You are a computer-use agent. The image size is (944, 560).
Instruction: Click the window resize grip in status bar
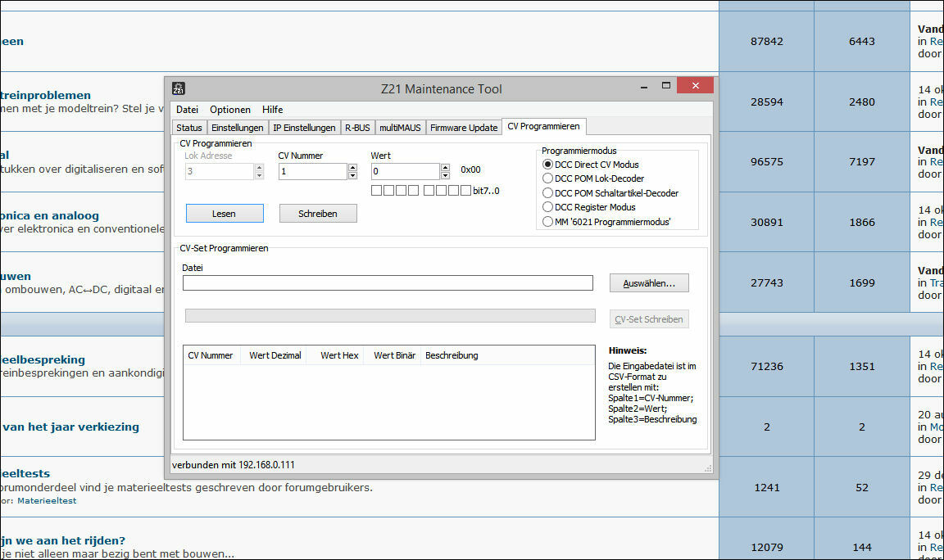click(708, 468)
